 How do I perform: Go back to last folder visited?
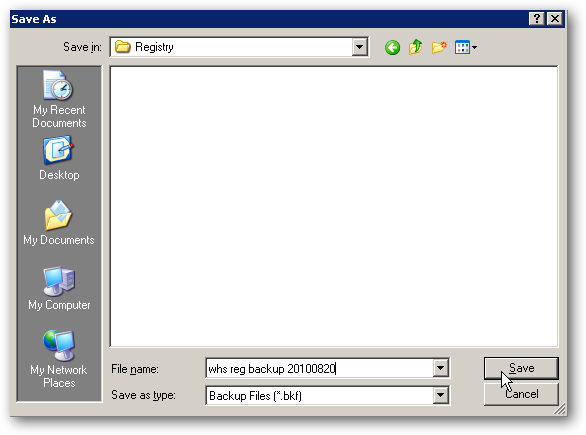392,47
